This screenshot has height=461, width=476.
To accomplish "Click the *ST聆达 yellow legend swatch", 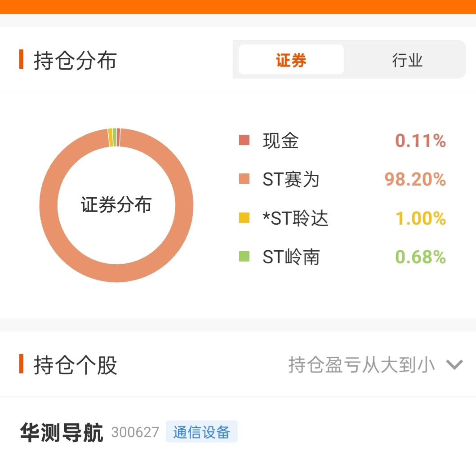I will pos(244,218).
